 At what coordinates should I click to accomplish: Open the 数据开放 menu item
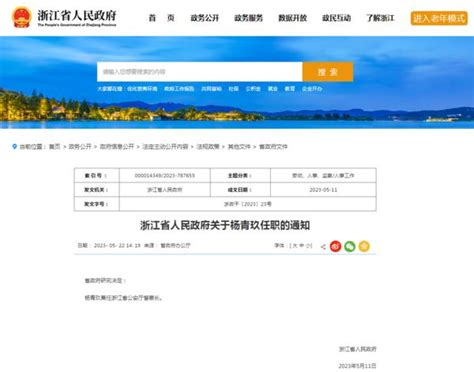(293, 18)
